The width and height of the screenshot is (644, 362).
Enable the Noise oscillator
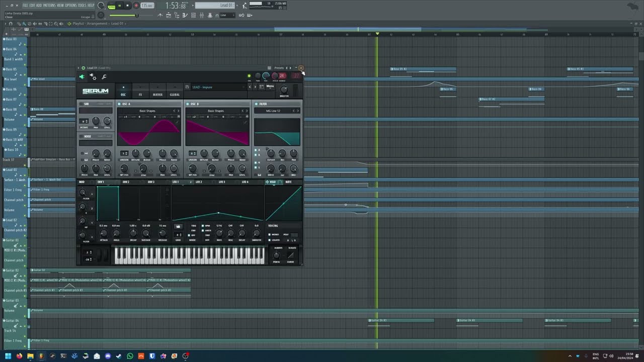point(80,136)
